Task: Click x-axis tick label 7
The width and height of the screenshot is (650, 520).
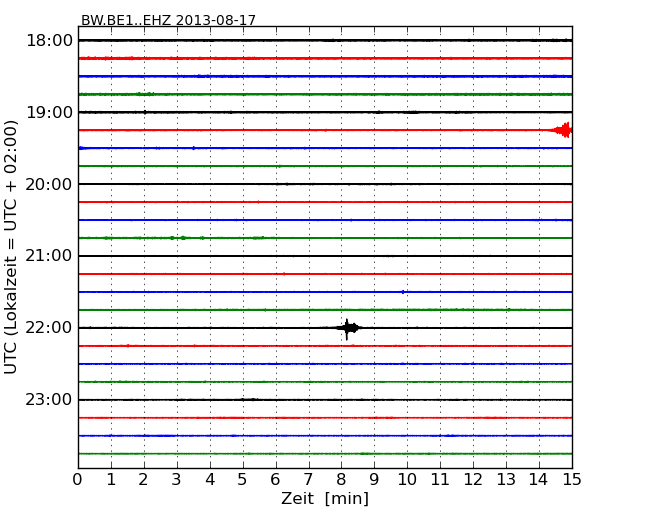Action: tap(308, 479)
